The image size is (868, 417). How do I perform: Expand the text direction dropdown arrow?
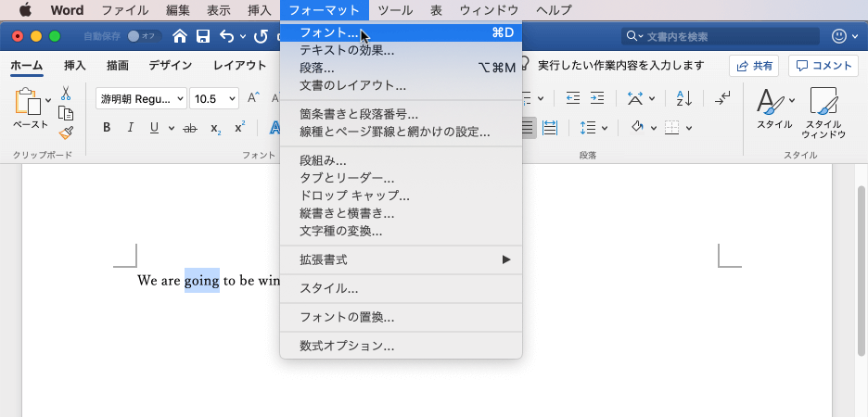point(652,99)
